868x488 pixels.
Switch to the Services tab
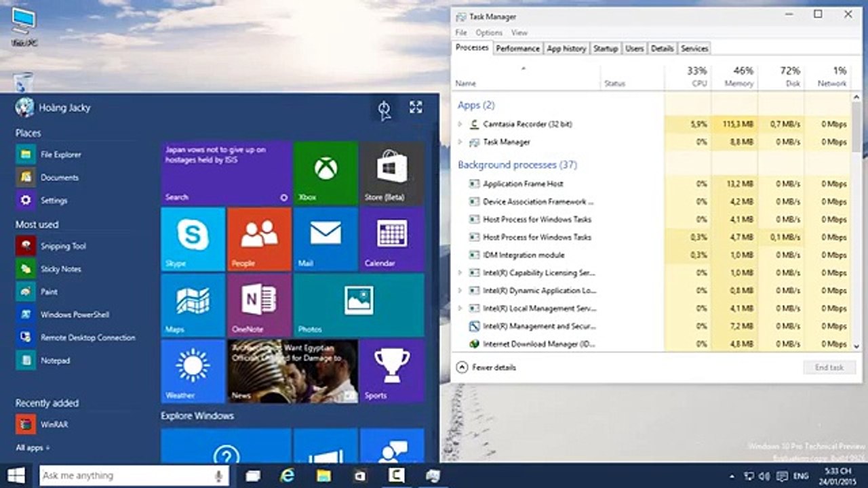694,49
